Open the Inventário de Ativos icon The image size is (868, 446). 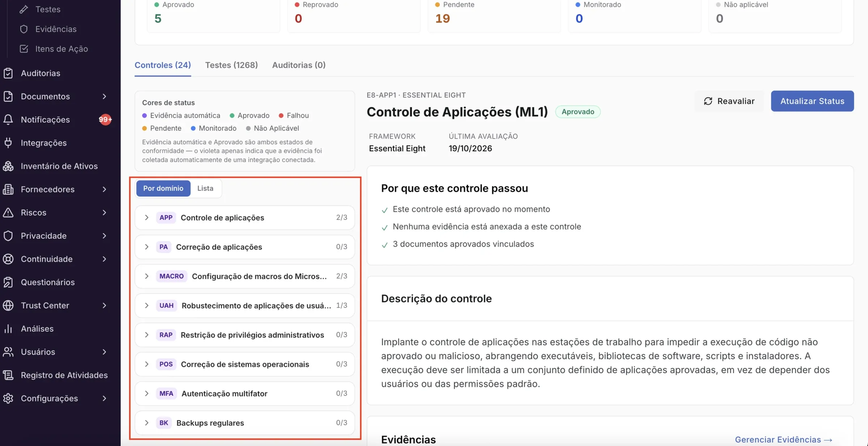(8, 166)
